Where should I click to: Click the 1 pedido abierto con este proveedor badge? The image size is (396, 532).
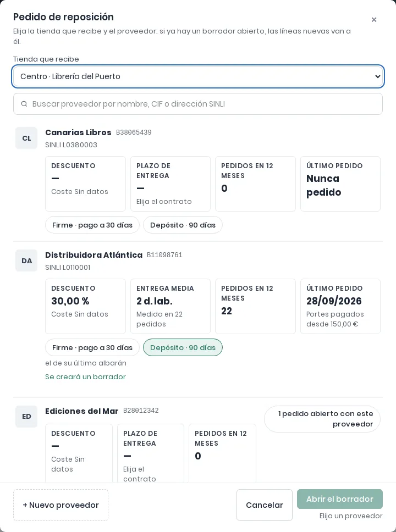click(322, 419)
